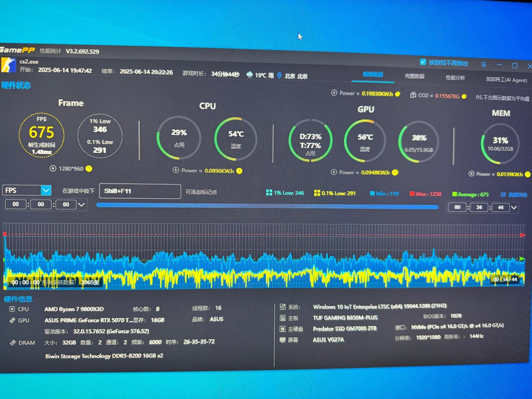
Task: Click the yellow info dot after CO2 0.15567KG
Action: coord(464,96)
